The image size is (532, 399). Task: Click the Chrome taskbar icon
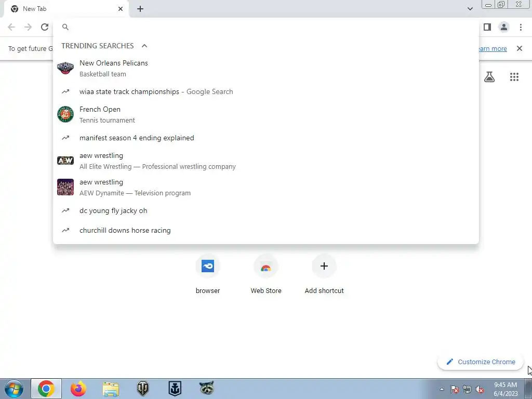pos(46,389)
